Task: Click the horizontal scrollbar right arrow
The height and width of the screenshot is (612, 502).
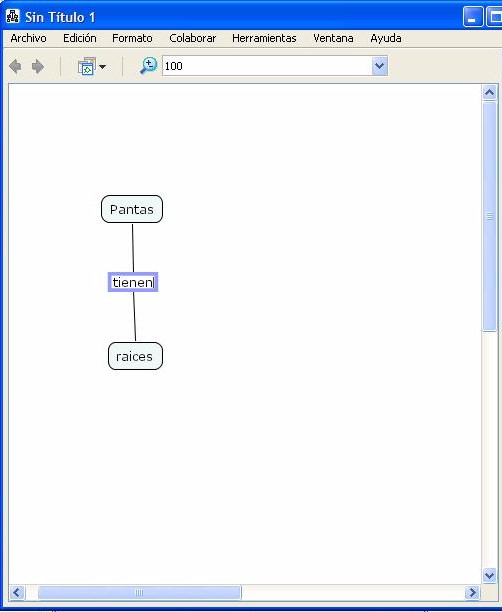Action: click(x=472, y=592)
